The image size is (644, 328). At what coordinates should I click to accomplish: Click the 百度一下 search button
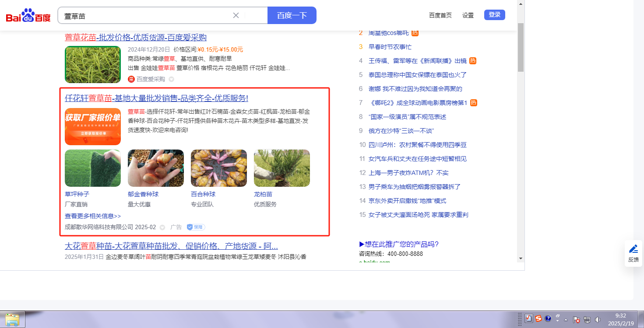292,15
